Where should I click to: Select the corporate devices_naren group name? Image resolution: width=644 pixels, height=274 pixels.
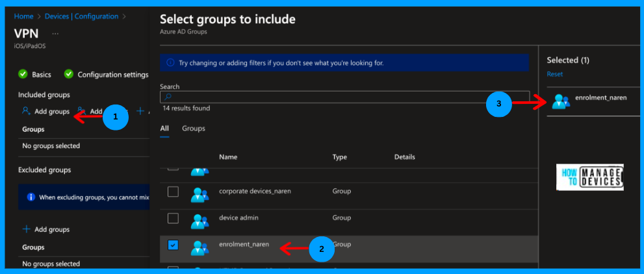255,191
